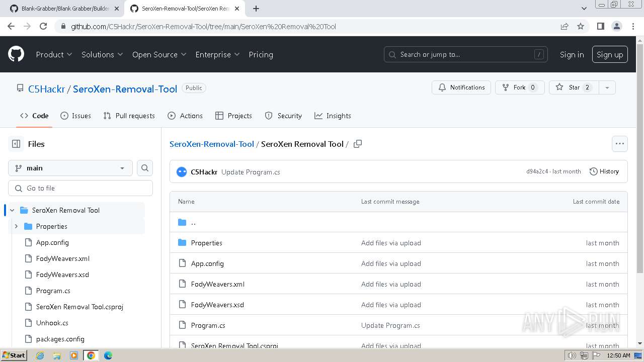Launch Internet Explorer from the taskbar

[40, 355]
